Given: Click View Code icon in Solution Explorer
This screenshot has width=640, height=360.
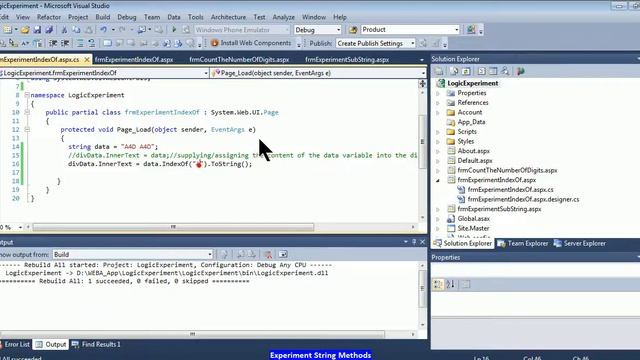Looking at the screenshot, I should coord(481,71).
